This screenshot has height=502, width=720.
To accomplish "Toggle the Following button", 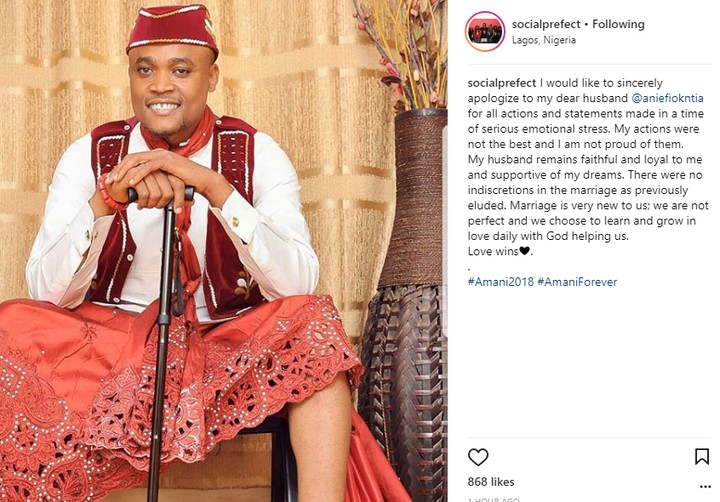I will coord(618,24).
